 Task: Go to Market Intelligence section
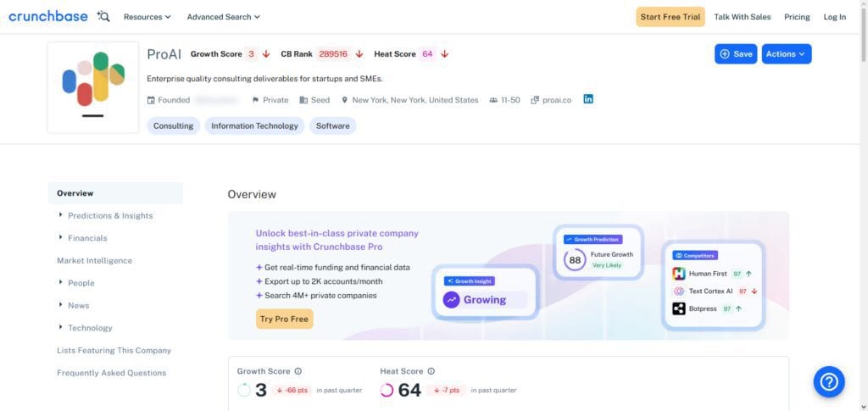click(x=95, y=260)
